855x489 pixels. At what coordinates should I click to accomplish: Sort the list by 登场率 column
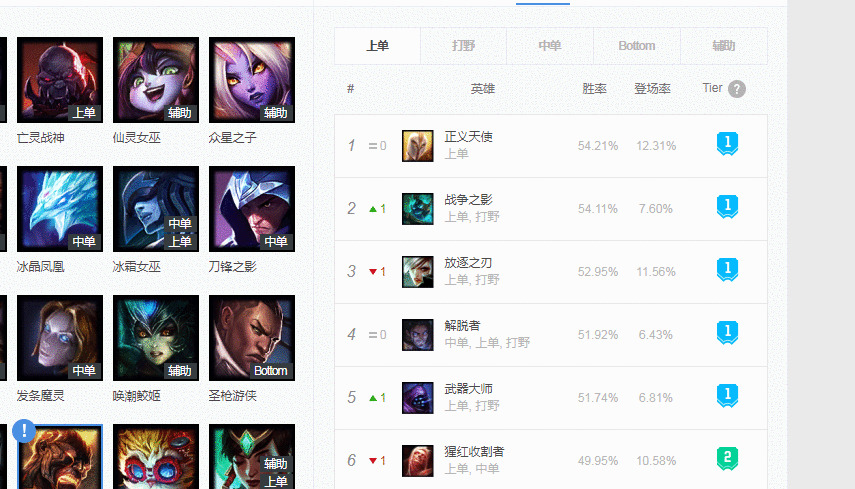pyautogui.click(x=652, y=88)
